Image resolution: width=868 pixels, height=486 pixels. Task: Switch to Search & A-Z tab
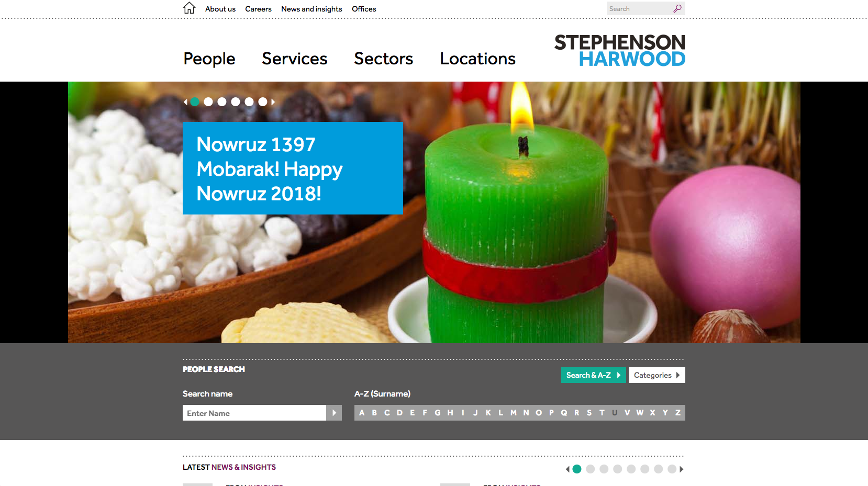coord(594,375)
